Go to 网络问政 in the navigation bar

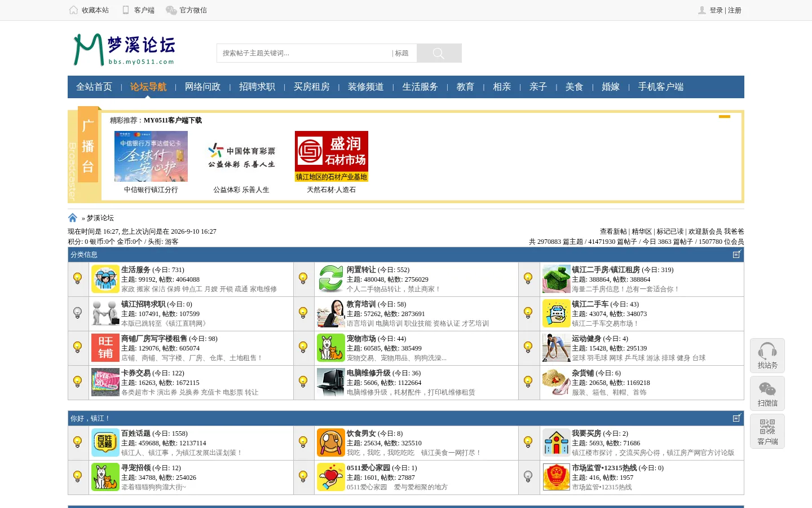coord(202,87)
